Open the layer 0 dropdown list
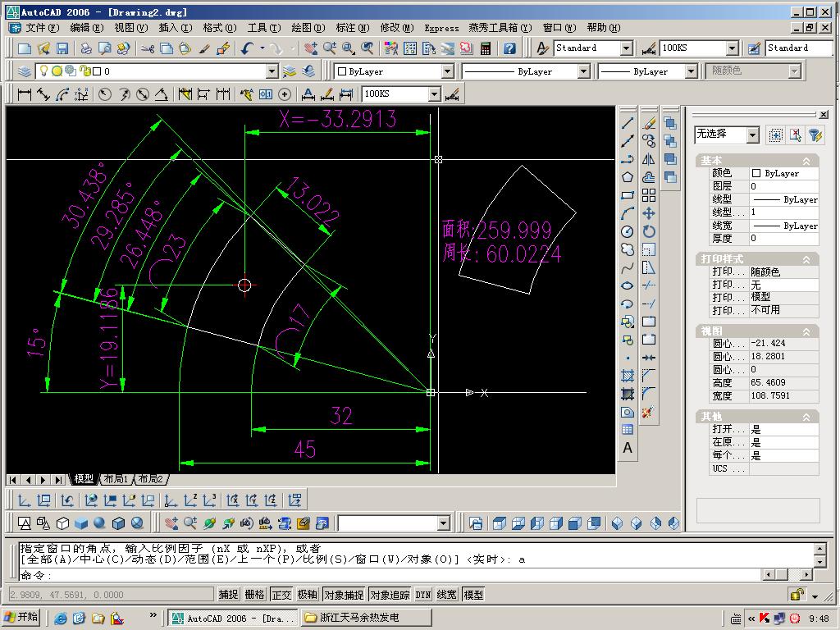The width and height of the screenshot is (840, 630). pos(272,71)
